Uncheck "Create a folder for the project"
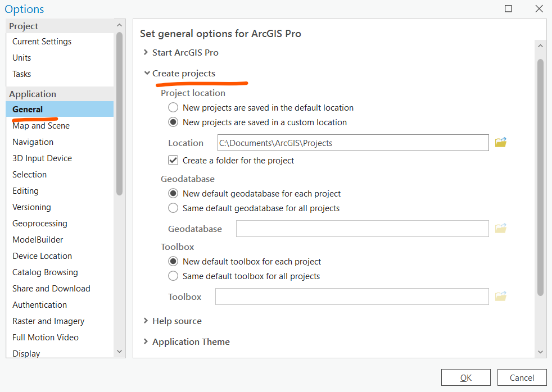This screenshot has width=552, height=392. (173, 160)
